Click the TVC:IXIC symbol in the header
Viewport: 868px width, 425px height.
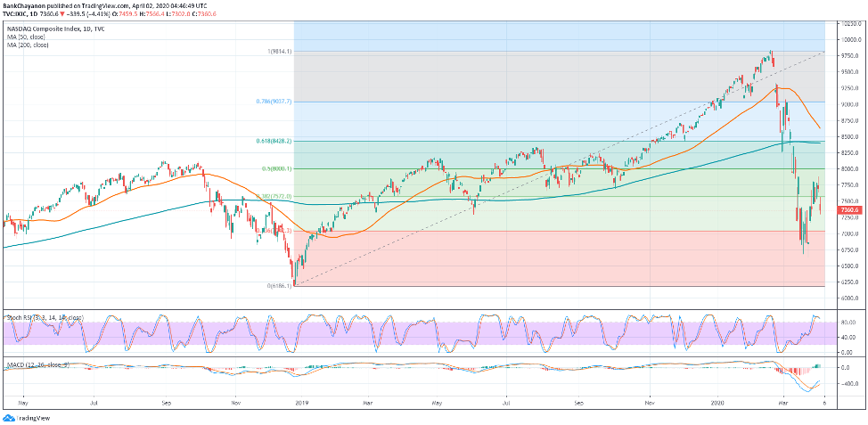(20, 14)
